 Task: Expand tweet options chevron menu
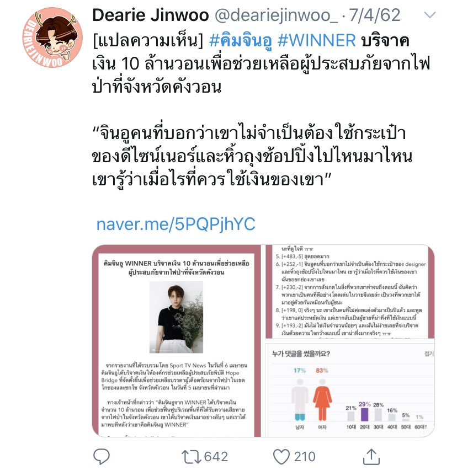429,15
